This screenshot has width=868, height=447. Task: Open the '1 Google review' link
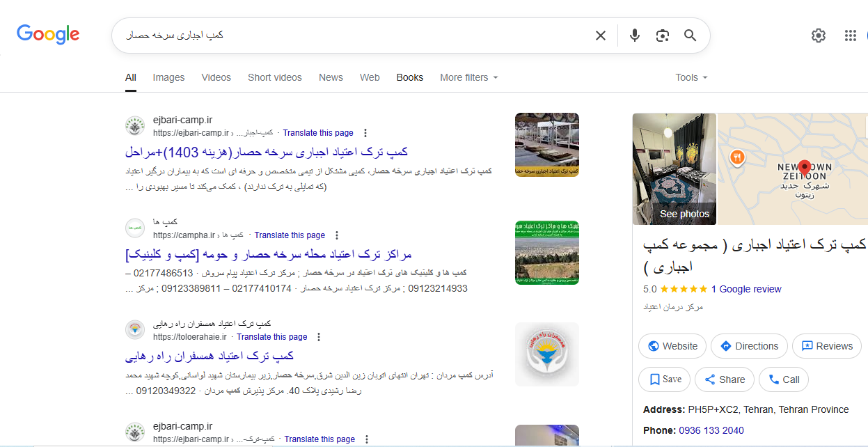click(x=746, y=289)
